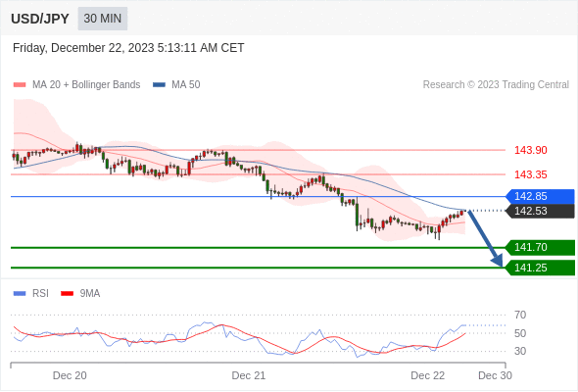Click the 143.90 resistance level label
Screen dimensions: 578x392
pos(530,150)
